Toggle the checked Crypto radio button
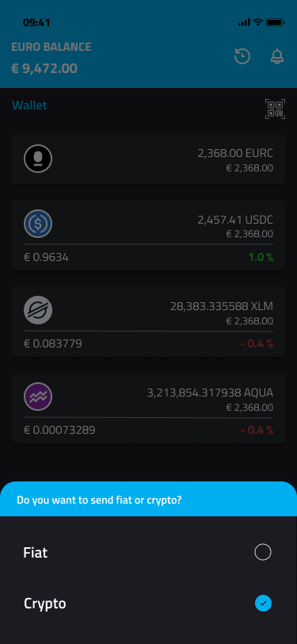297x644 pixels. (x=263, y=603)
